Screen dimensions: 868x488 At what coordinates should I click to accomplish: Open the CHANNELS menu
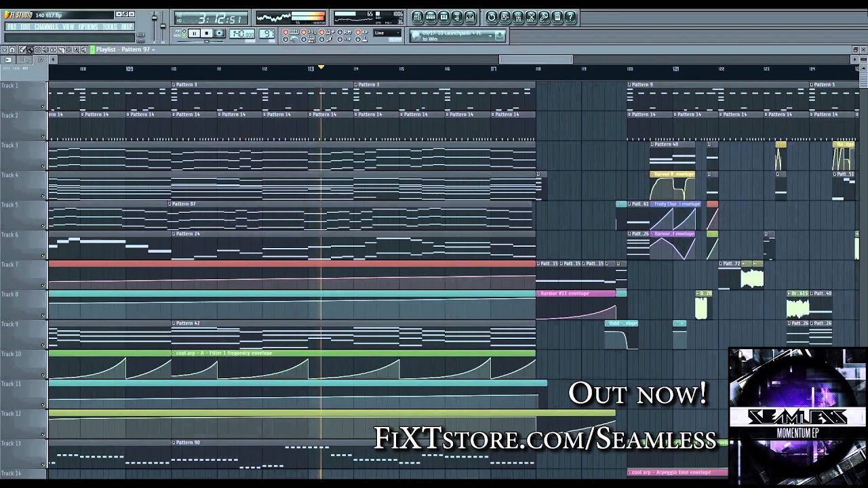tap(47, 26)
